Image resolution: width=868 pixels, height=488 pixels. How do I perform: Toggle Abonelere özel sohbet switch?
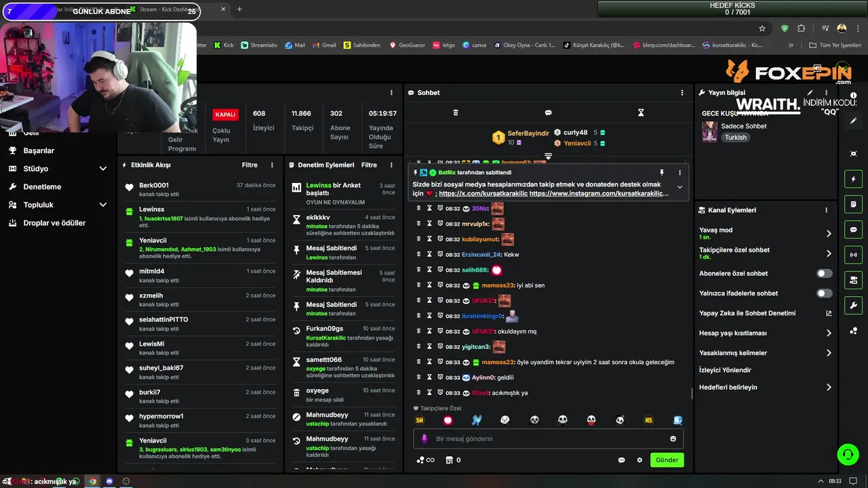pyautogui.click(x=824, y=274)
